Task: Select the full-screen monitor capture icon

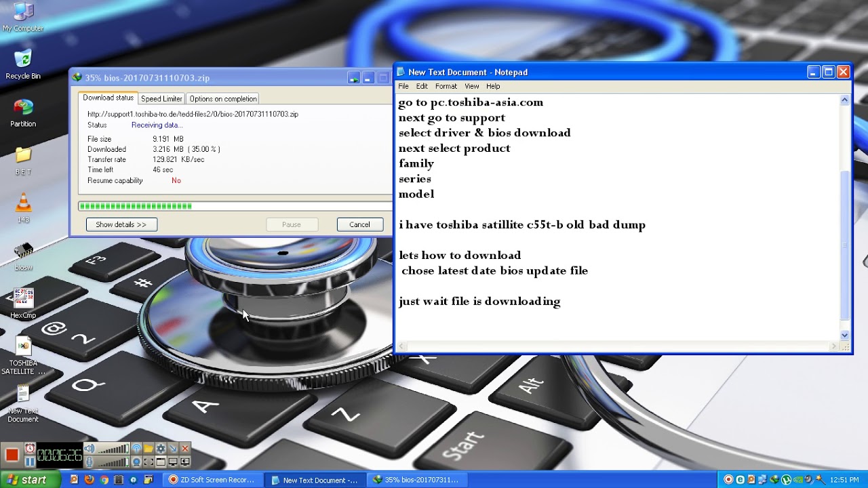Action: (173, 462)
